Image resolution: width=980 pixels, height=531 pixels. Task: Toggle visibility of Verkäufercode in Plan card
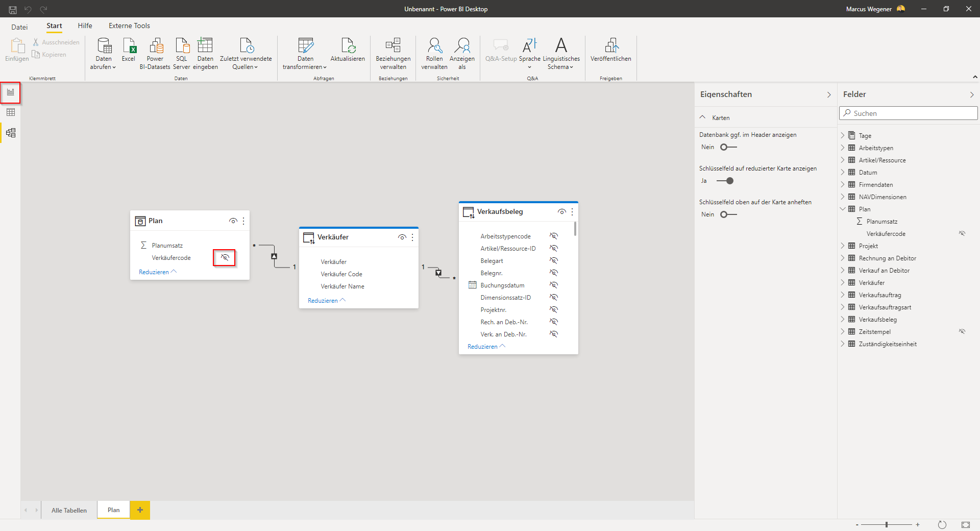[225, 257]
